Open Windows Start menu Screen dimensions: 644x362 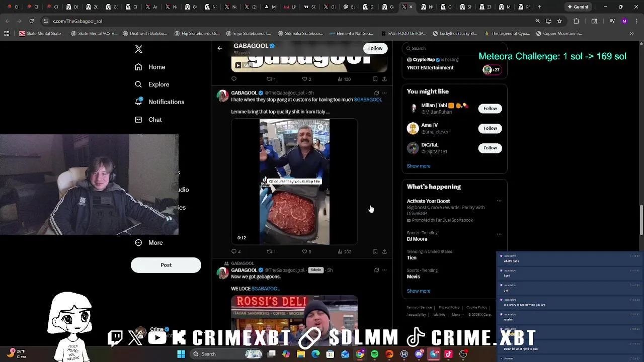(x=181, y=354)
